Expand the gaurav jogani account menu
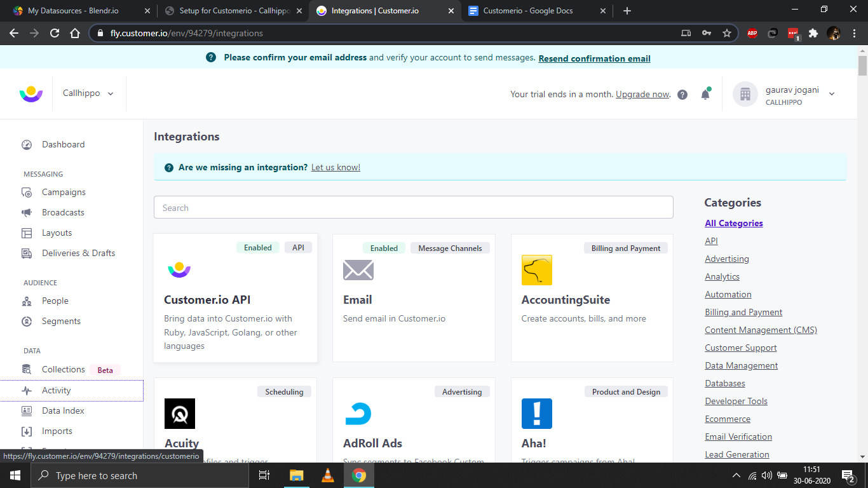Viewport: 868px width, 488px height. tap(832, 94)
